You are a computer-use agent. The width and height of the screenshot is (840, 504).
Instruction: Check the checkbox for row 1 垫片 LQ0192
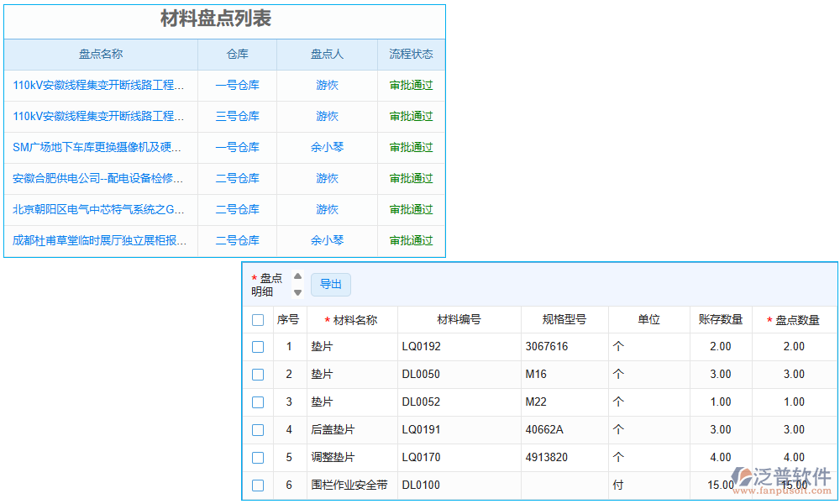[x=258, y=346]
